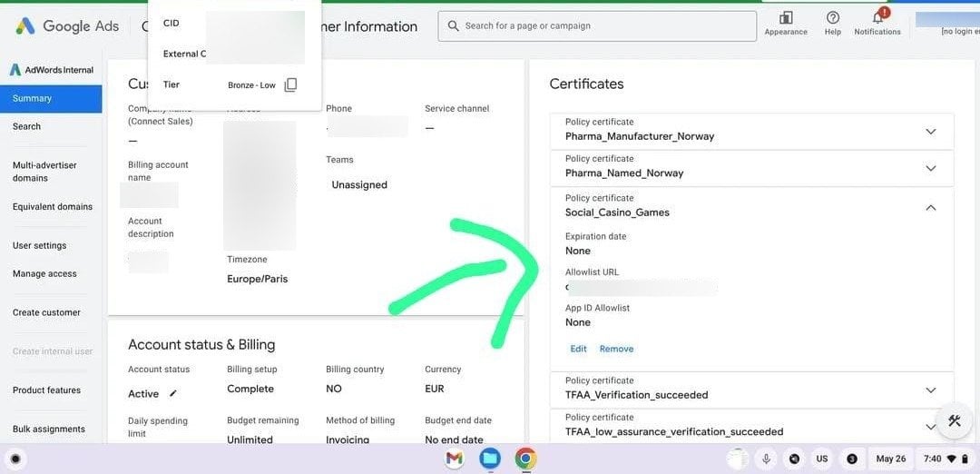
Task: Click the Google Ads logo
Action: (x=67, y=26)
